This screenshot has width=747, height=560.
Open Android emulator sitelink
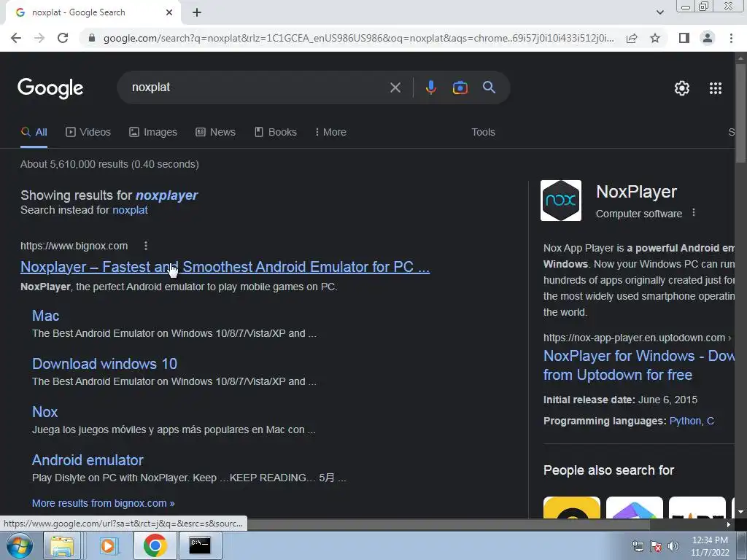click(88, 460)
